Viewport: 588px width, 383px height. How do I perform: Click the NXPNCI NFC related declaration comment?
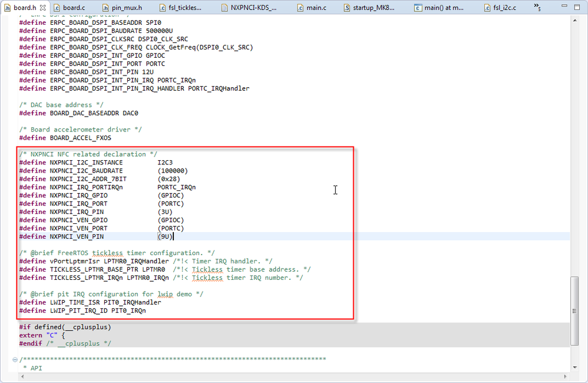(88, 154)
